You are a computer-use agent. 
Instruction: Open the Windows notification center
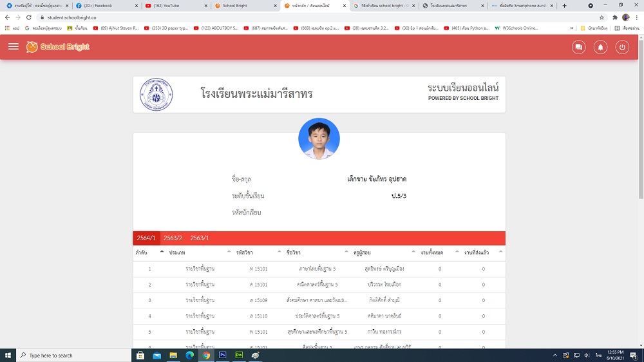pos(634,356)
